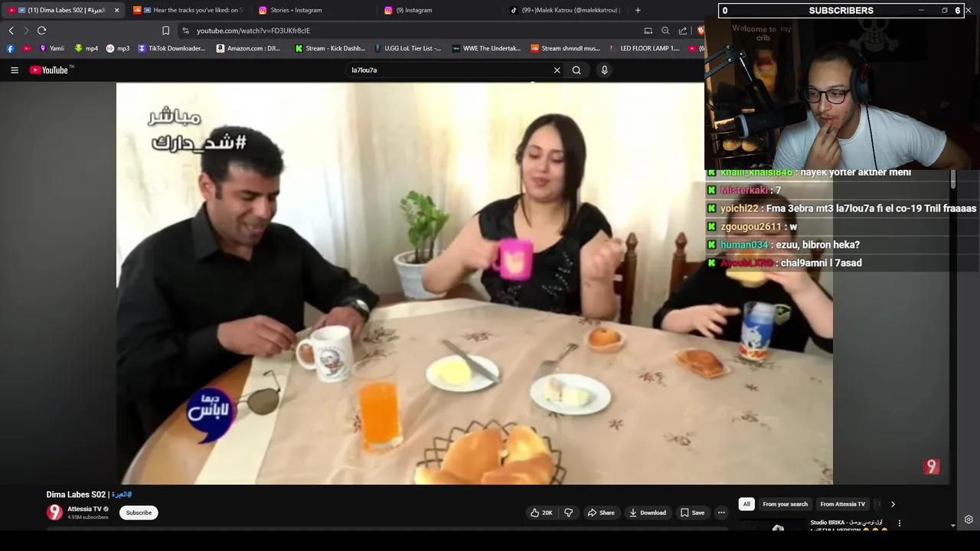980x551 pixels.
Task: Open Attessia TV channel avatar
Action: click(54, 512)
